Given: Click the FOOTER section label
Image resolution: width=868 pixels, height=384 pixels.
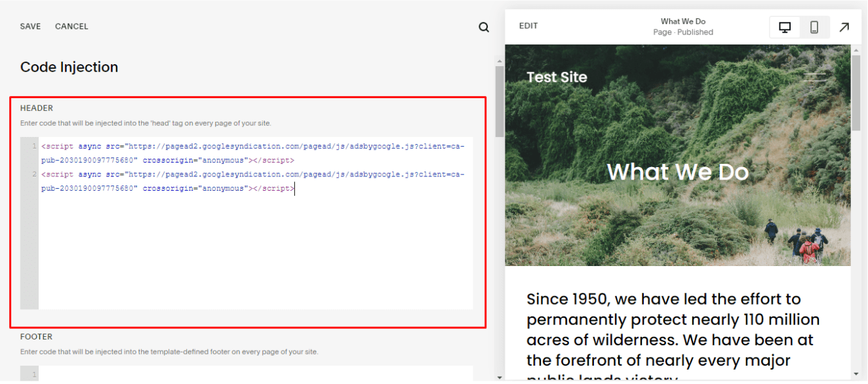Looking at the screenshot, I should pyautogui.click(x=36, y=337).
